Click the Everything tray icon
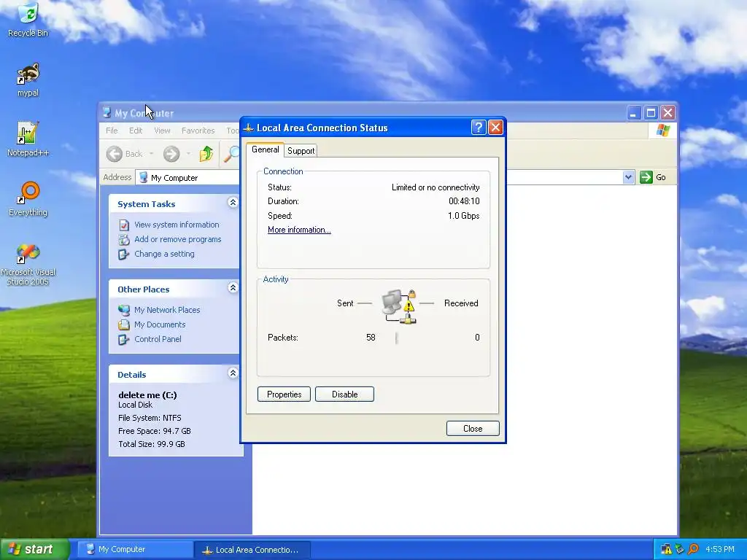747x560 pixels. (x=693, y=549)
